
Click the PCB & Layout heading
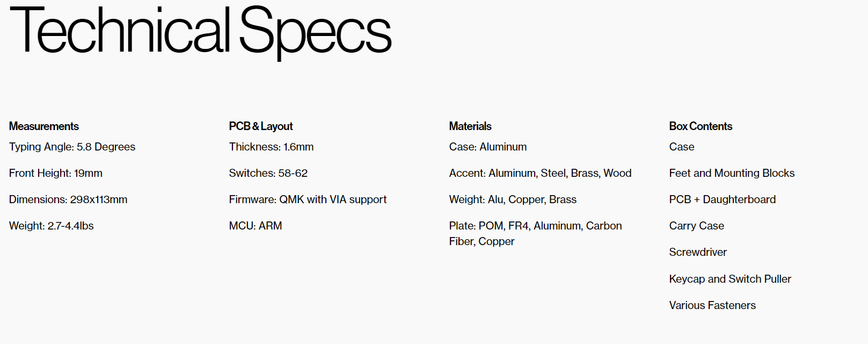pyautogui.click(x=261, y=126)
